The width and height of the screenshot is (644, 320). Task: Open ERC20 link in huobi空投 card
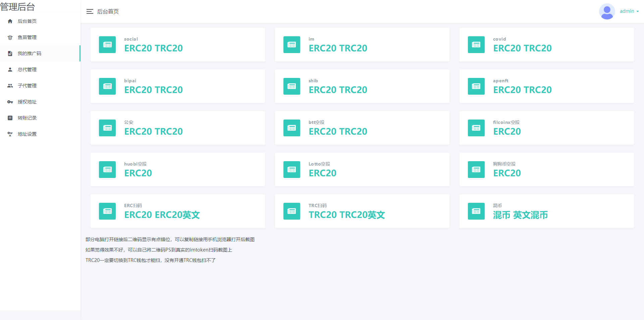[138, 173]
